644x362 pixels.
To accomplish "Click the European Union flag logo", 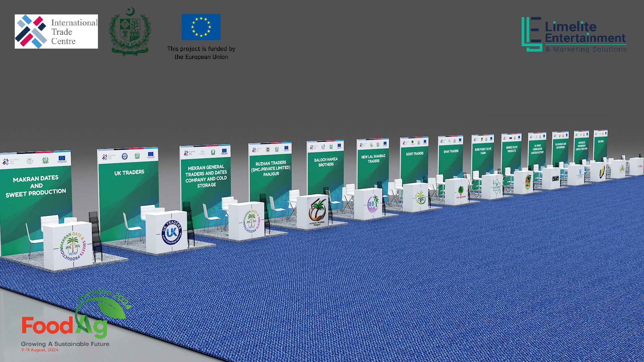I will point(201,27).
